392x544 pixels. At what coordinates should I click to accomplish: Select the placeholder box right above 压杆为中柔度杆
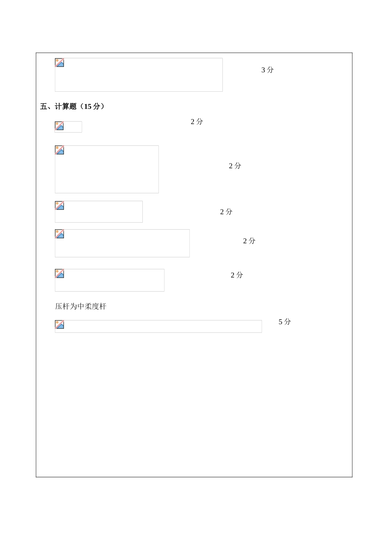(x=110, y=280)
